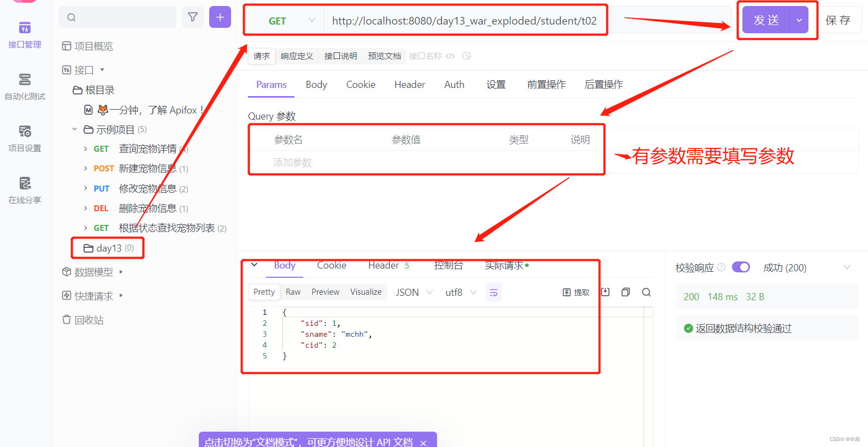Expand DEL 删除宠物信息 entry
The height and width of the screenshot is (447, 868).
[85, 208]
